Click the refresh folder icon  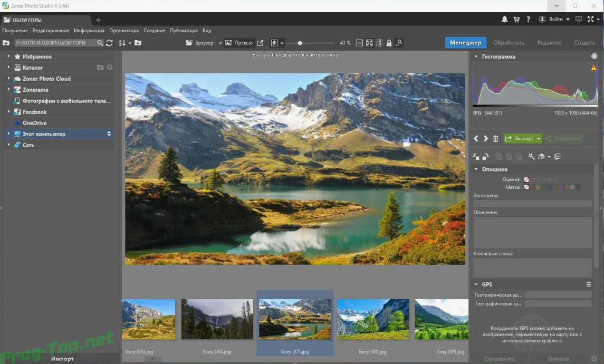coord(109,43)
